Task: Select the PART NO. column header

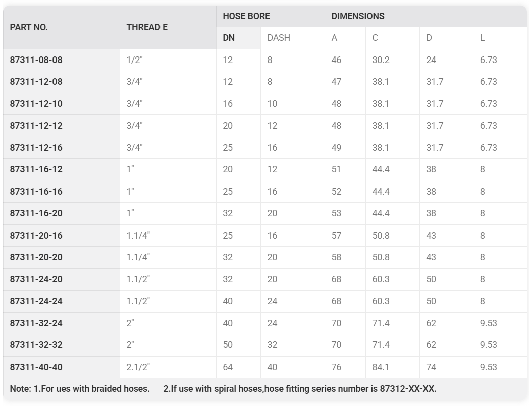Action: [62, 27]
